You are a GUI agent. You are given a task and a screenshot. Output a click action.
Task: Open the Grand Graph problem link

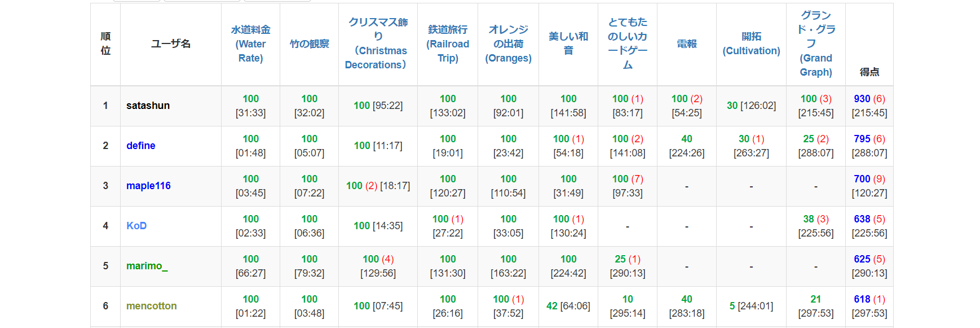coord(816,44)
